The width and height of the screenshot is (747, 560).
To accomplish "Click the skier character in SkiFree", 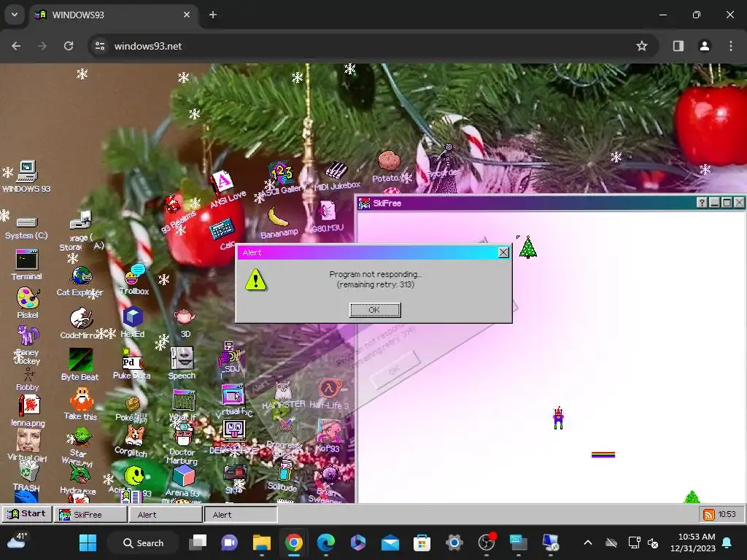I will 558,418.
